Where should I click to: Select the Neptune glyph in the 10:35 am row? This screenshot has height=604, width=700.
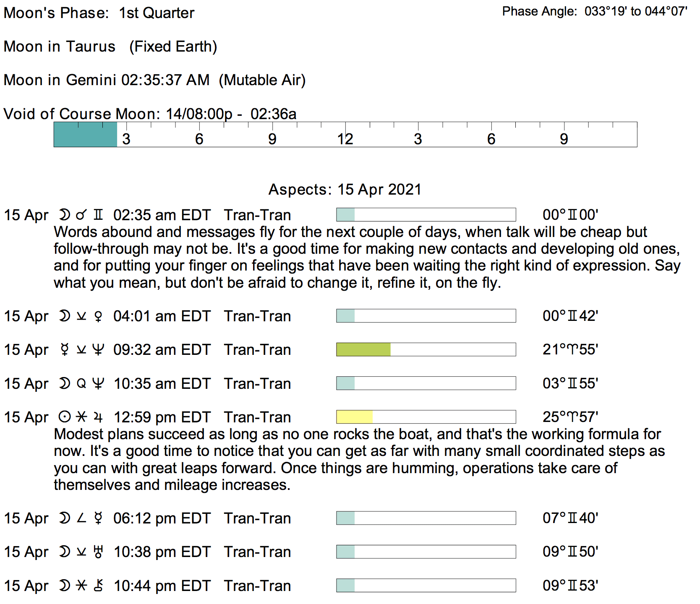(98, 384)
